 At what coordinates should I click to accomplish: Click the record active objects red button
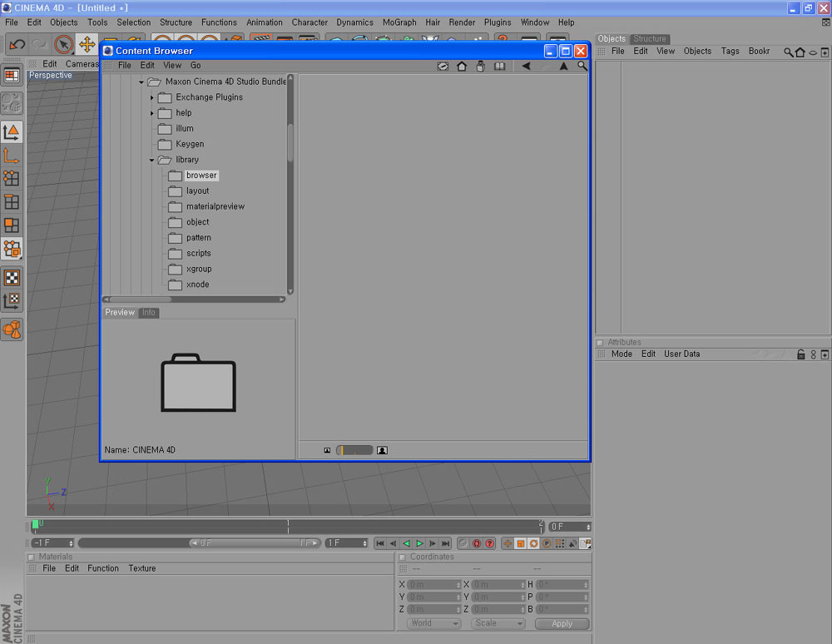click(477, 543)
